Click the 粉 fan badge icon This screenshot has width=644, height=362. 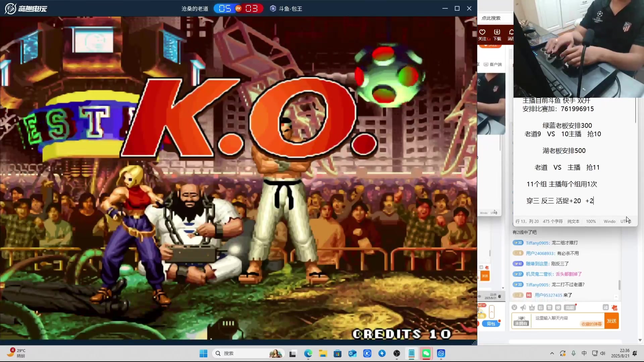[540, 307]
